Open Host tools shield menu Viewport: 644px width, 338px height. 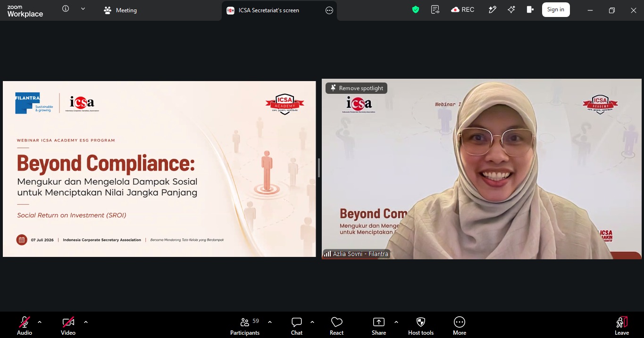tap(421, 325)
